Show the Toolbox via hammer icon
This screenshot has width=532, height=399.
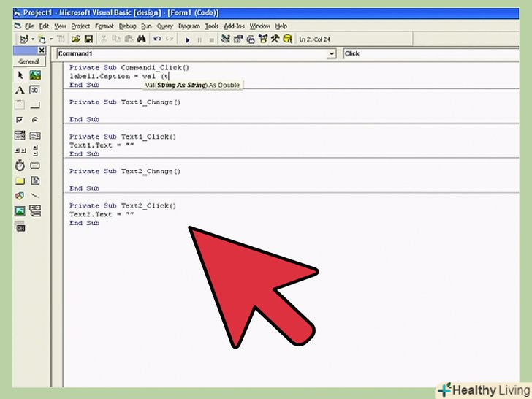(x=275, y=39)
